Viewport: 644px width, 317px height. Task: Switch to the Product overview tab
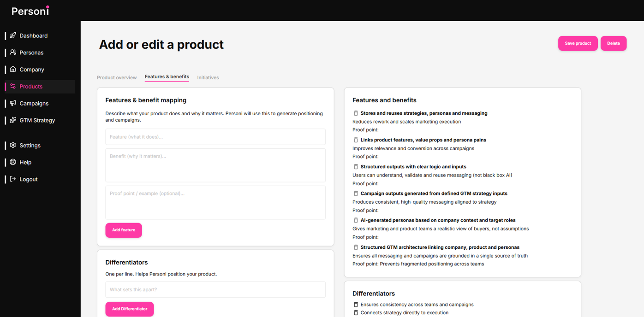117,77
